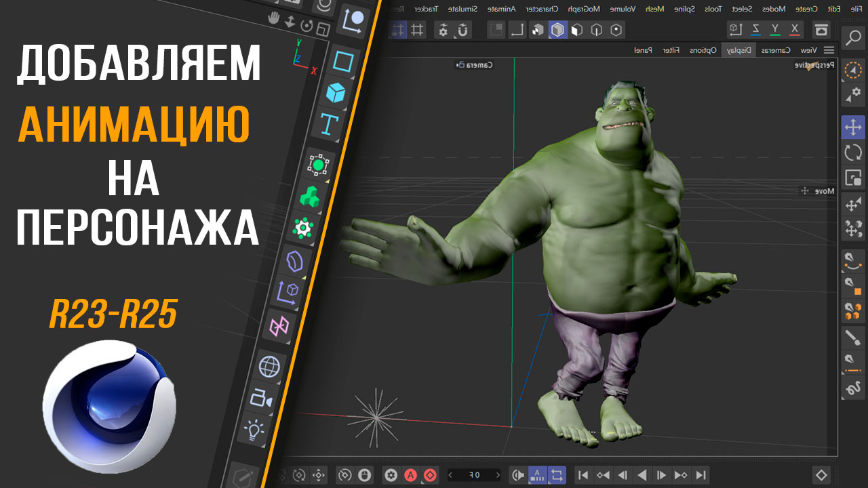Viewport: 868px width, 488px height.
Task: Activate Texture mode checkered cube icon
Action: tap(537, 30)
